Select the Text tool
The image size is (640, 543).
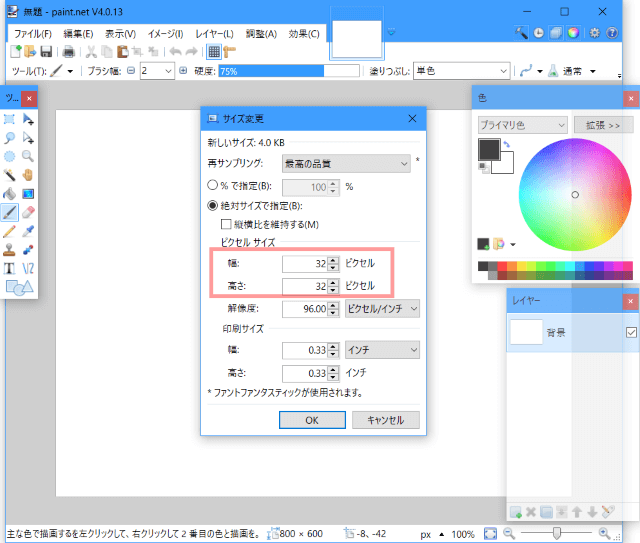click(9, 267)
